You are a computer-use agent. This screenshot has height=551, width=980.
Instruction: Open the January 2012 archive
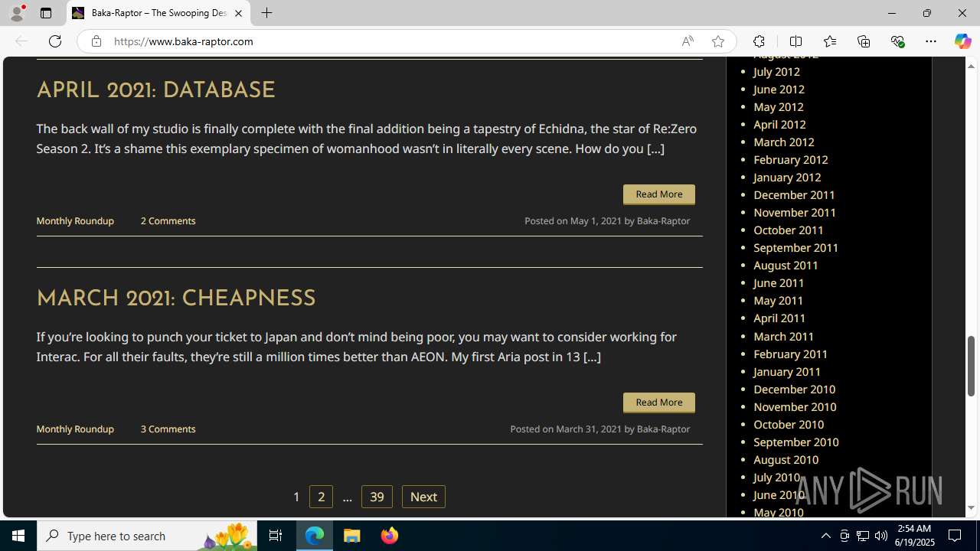[x=787, y=177]
